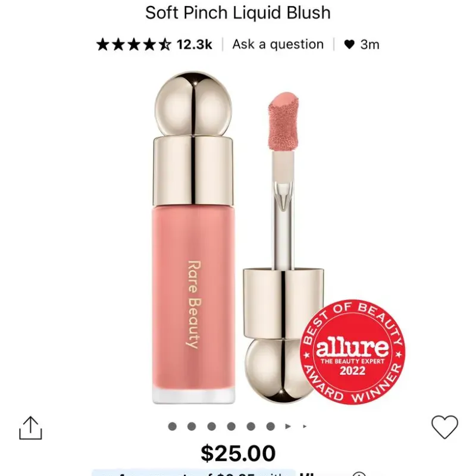Jump to sixth carousel image dot

coord(271,426)
